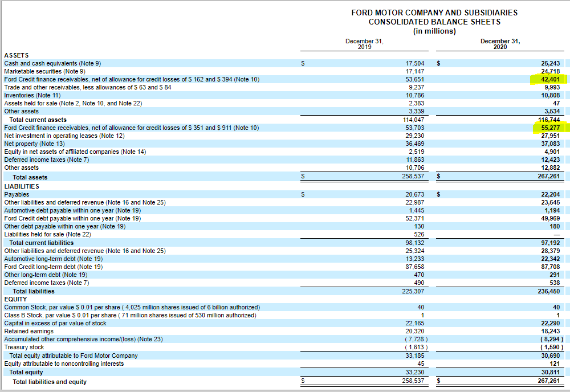Click the 'December 31, 2020' column header
This screenshot has height=392, width=570.
[500, 44]
